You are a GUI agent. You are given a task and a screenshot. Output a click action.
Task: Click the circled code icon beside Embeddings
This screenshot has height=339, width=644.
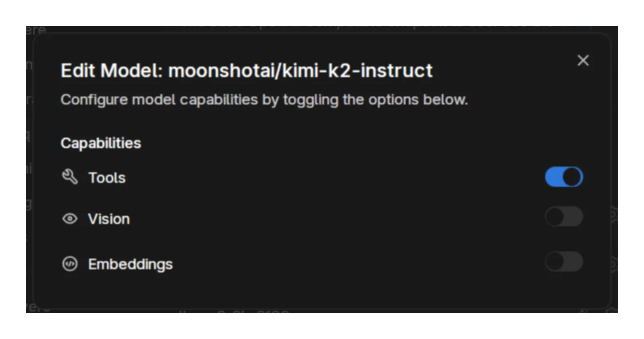pyautogui.click(x=69, y=264)
